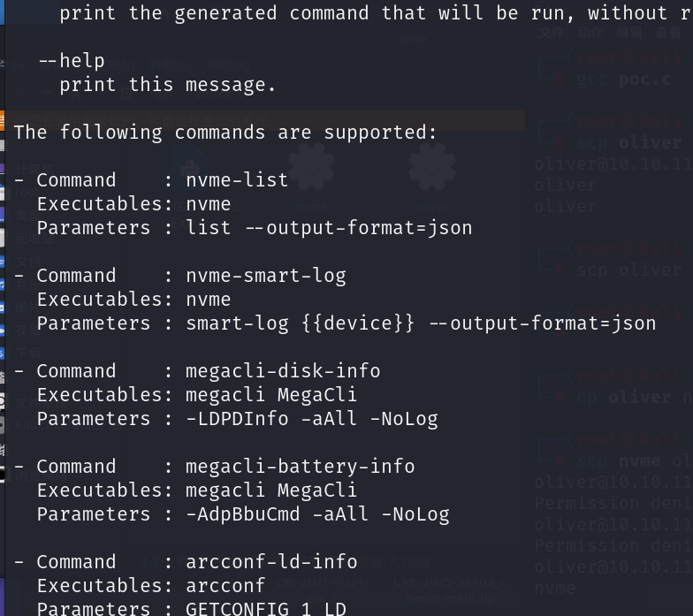
Task: Open 回收站 in the sidebar
Action: click(34, 238)
